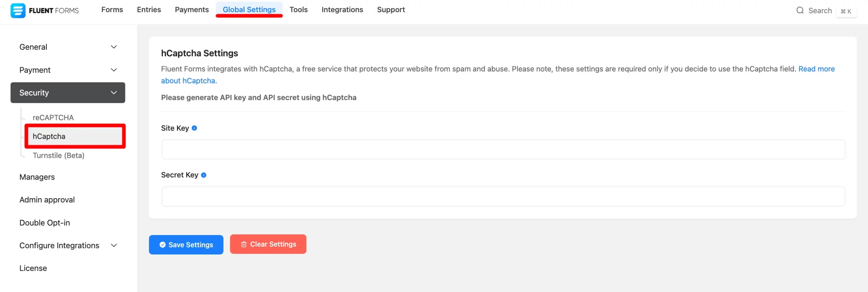The height and width of the screenshot is (292, 868).
Task: Click the Fluent Forms logo icon
Action: pyautogui.click(x=18, y=11)
